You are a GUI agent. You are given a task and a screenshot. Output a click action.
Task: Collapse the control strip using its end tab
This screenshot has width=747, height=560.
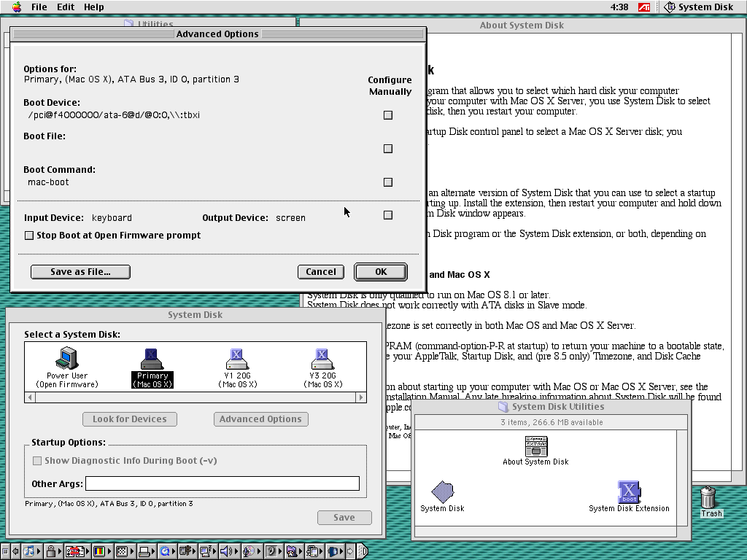click(x=363, y=551)
